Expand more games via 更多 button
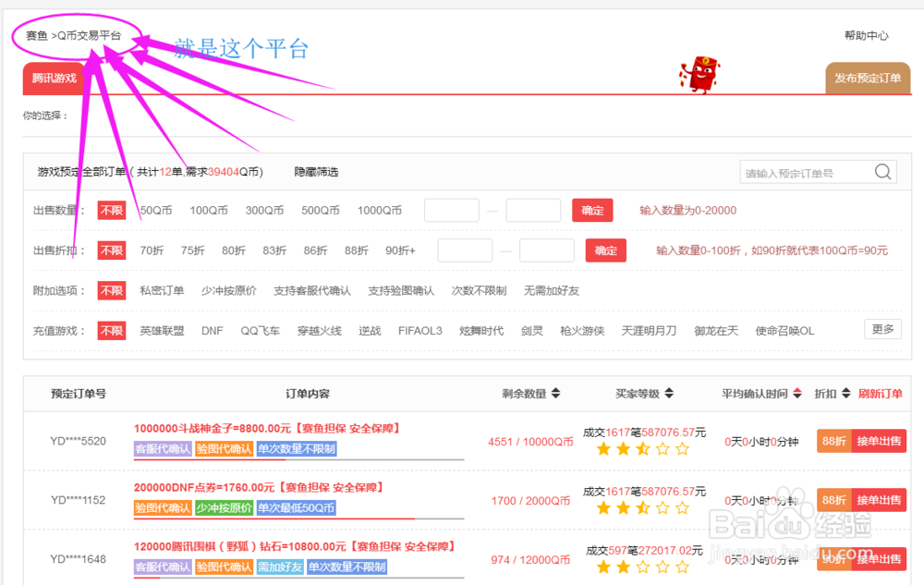Screen dimensions: 924x585 pos(881,329)
